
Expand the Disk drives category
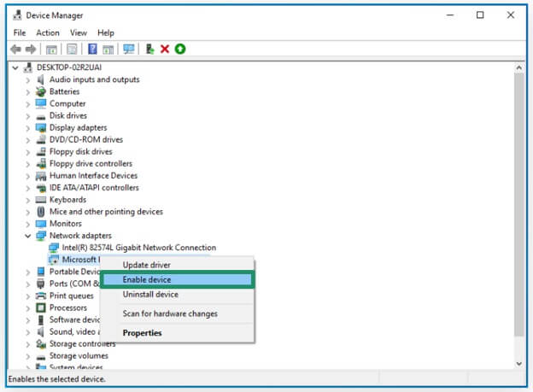click(28, 116)
